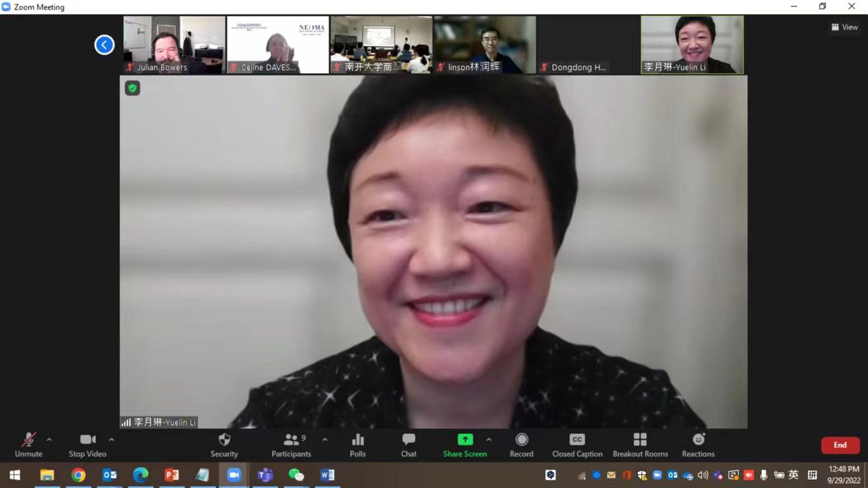The image size is (868, 488).
Task: Expand audio options arrow next to Unmute
Action: 49,440
